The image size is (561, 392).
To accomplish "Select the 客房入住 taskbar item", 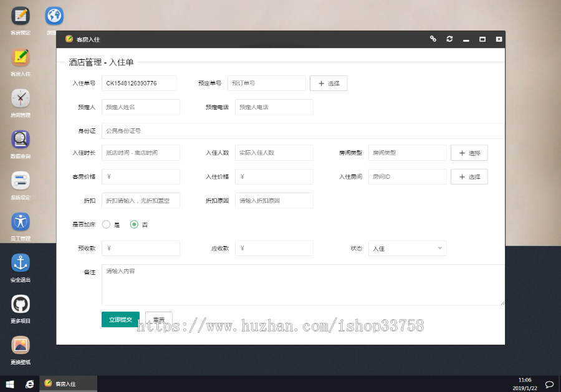I will 67,384.
